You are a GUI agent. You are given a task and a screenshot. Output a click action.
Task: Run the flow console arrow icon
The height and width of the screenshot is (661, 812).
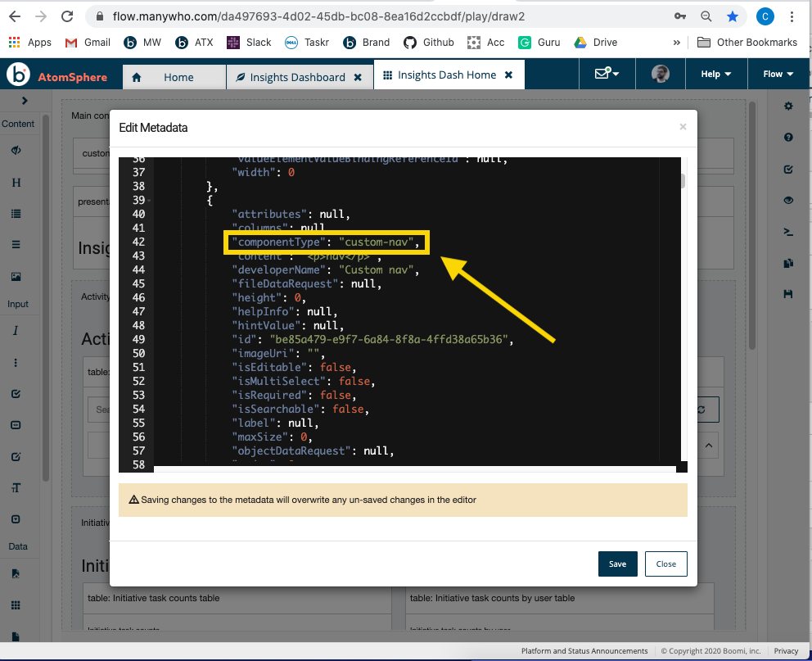pos(788,232)
